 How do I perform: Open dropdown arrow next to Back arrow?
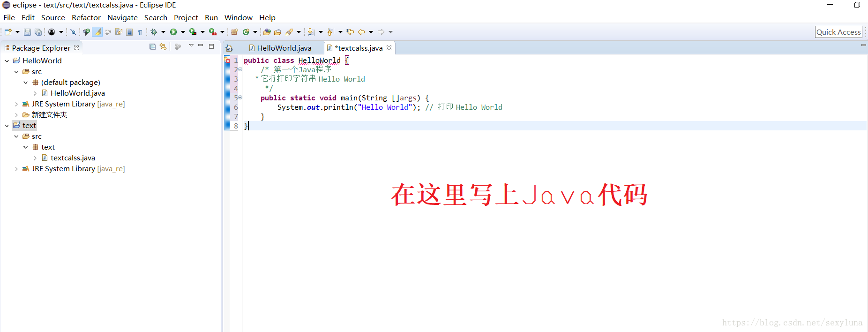[371, 32]
